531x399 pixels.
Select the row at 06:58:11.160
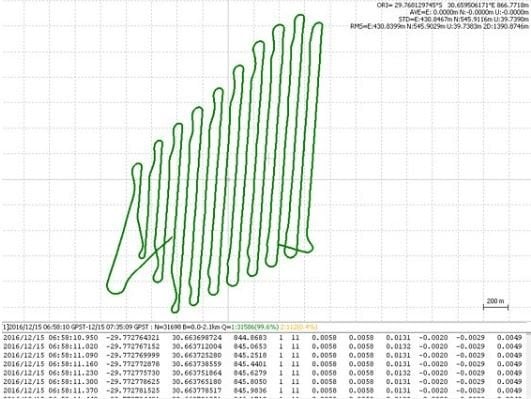(264, 364)
